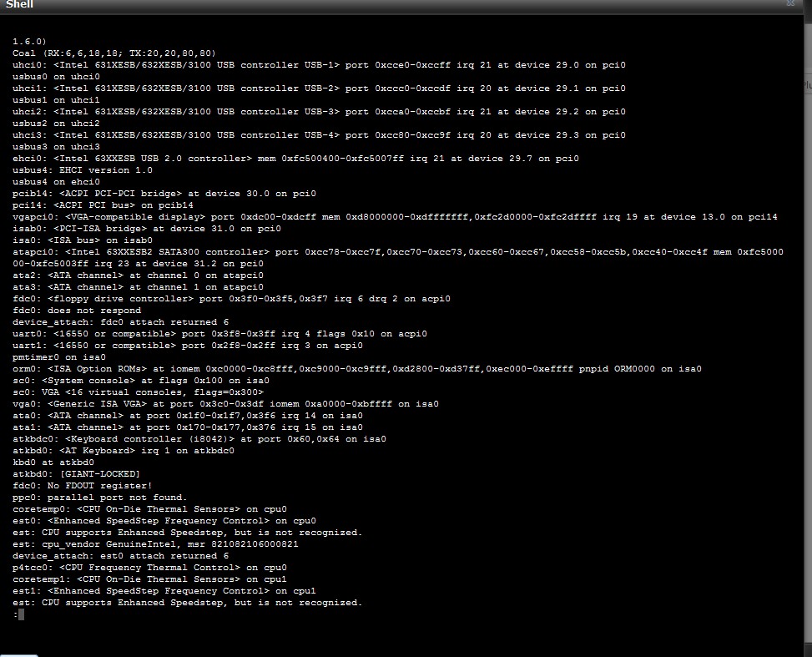Click "atkbdc0: <Keyboard controller (i8042)>" line
812x657 pixels.
[x=199, y=439]
